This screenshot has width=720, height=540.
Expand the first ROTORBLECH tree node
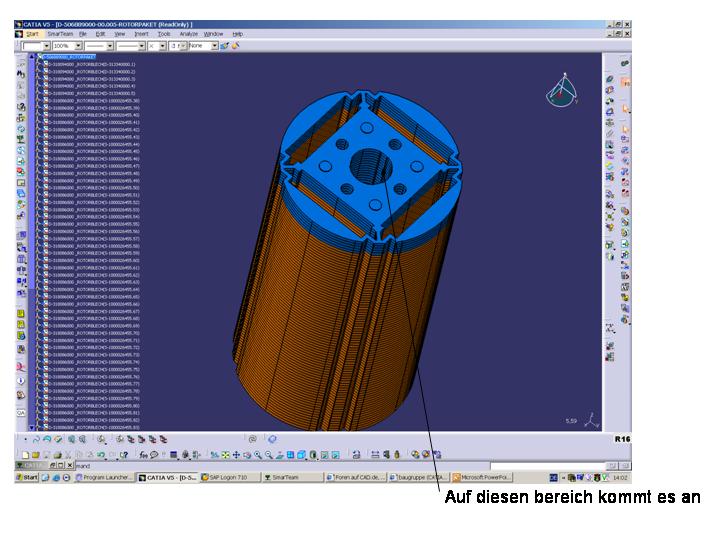(x=39, y=64)
